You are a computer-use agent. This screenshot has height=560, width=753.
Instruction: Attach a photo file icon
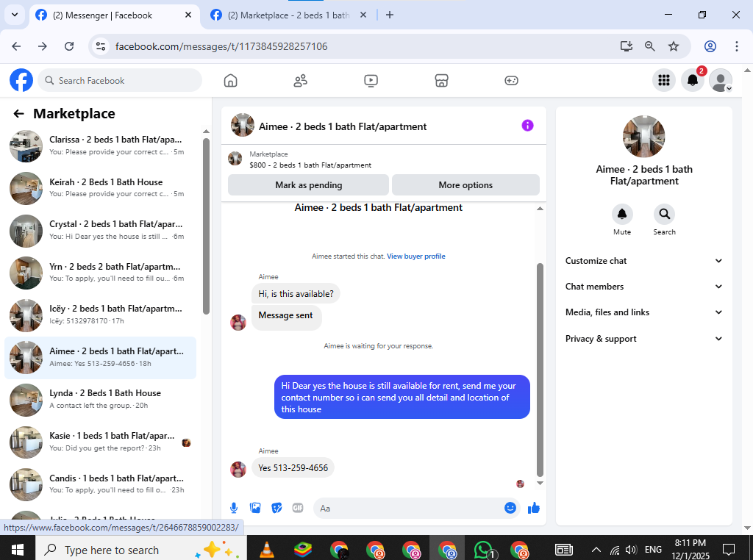click(x=255, y=508)
